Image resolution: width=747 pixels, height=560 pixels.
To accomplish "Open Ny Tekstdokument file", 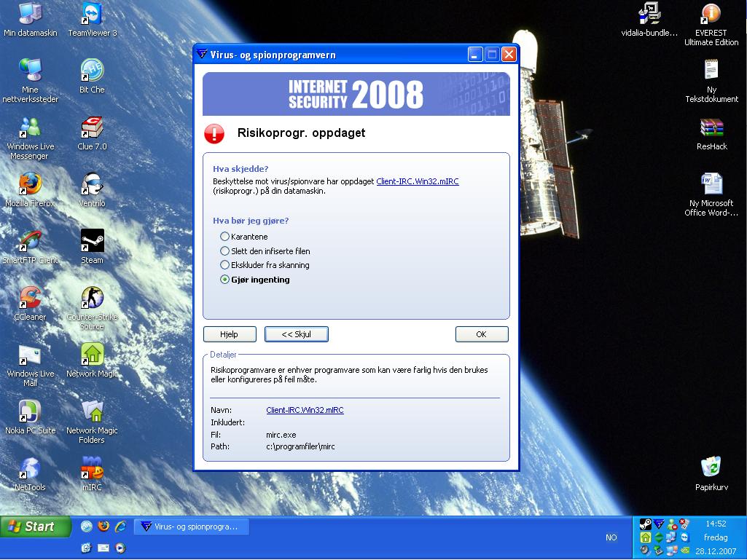I will pyautogui.click(x=711, y=81).
